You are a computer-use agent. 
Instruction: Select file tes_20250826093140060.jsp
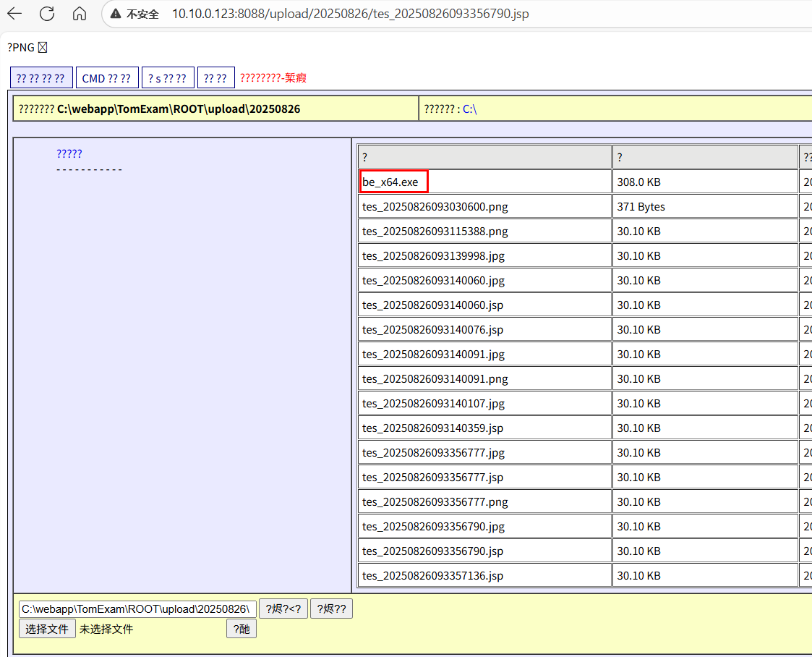(x=432, y=305)
